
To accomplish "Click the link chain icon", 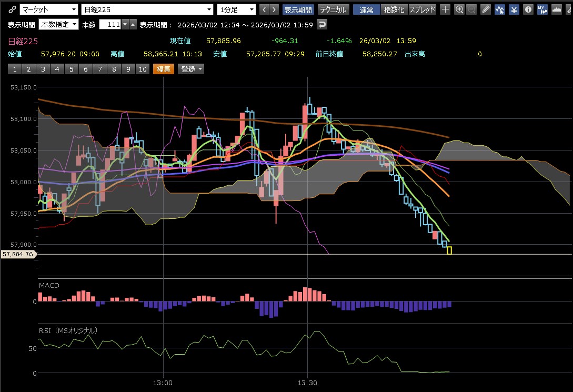I will point(13,9).
